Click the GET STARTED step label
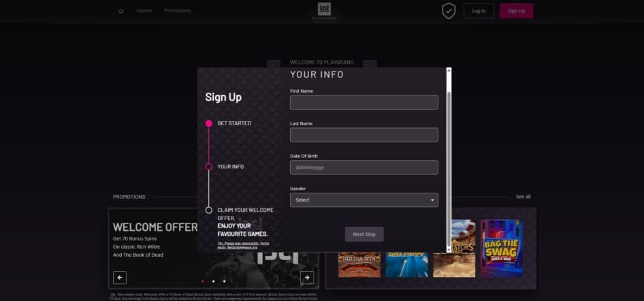Image resolution: width=644 pixels, height=301 pixels. click(234, 123)
